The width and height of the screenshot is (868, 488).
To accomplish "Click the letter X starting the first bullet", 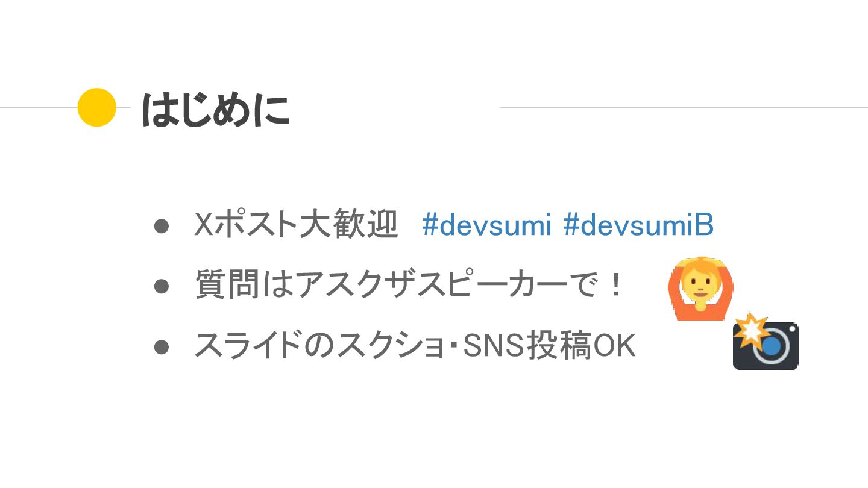I will tap(204, 225).
